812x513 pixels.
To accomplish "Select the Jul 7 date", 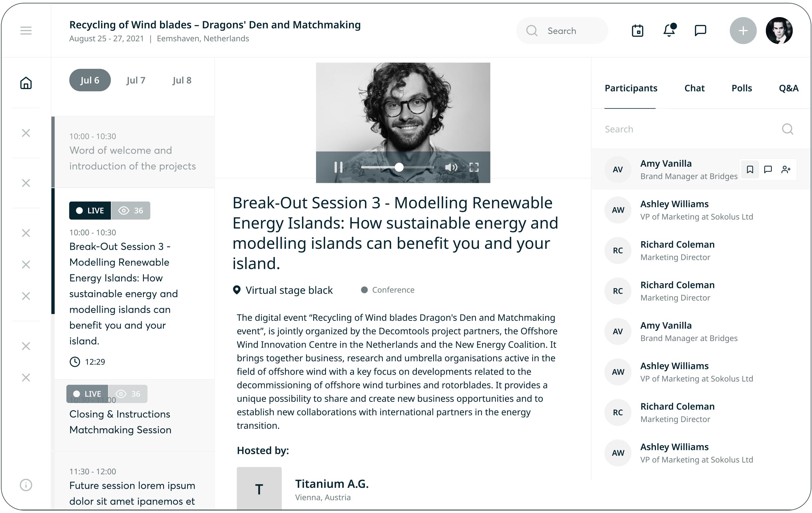I will 136,80.
